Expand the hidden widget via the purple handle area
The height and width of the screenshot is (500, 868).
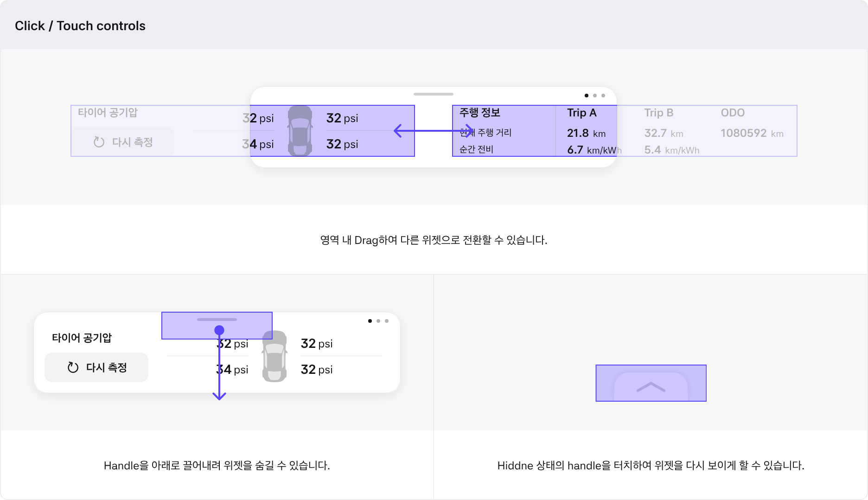click(x=651, y=383)
